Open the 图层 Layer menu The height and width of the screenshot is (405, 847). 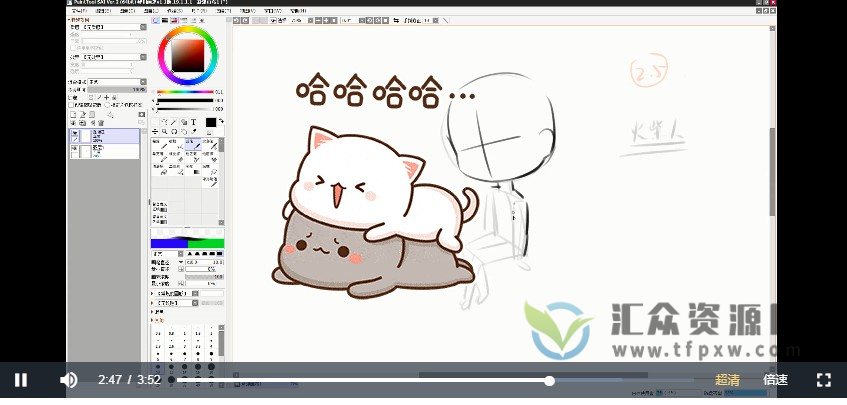[x=151, y=10]
